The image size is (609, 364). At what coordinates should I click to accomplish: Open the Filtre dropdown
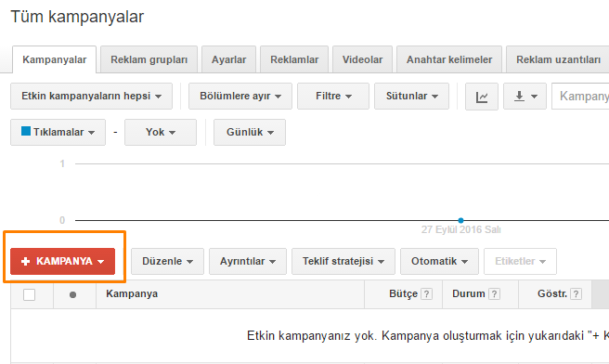(333, 96)
